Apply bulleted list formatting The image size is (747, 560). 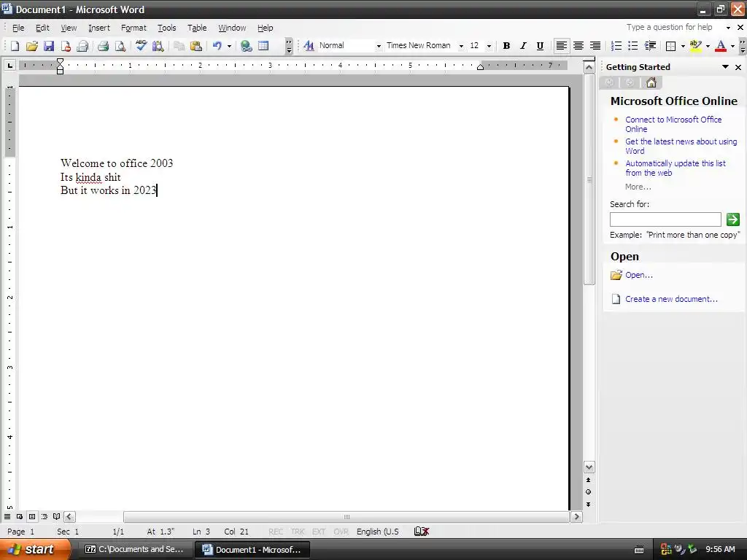pos(633,46)
